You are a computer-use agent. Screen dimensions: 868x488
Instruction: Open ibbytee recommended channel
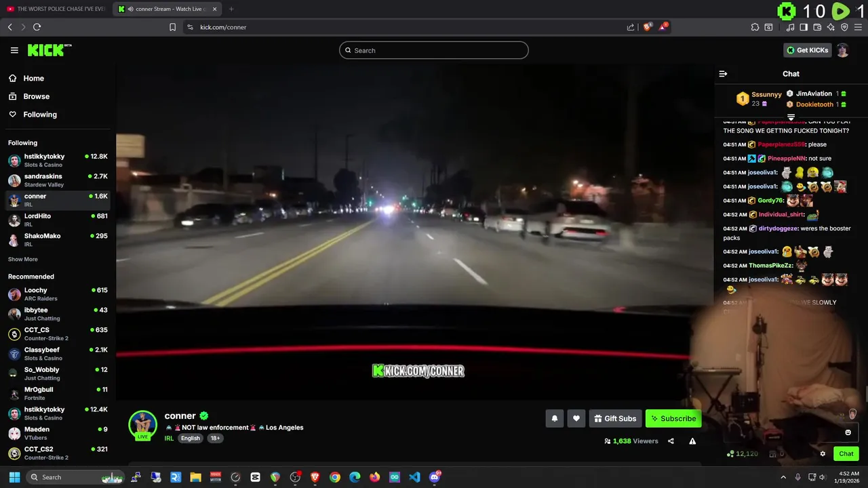pos(58,314)
